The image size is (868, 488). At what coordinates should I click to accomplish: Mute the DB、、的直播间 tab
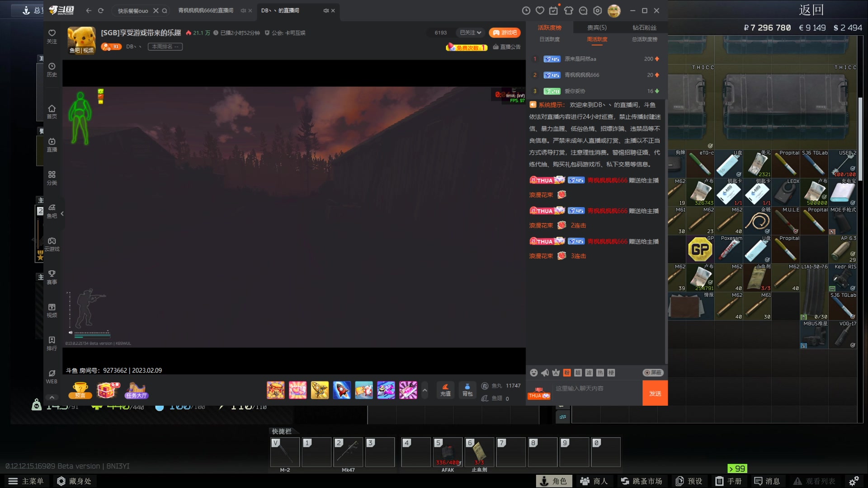326,10
